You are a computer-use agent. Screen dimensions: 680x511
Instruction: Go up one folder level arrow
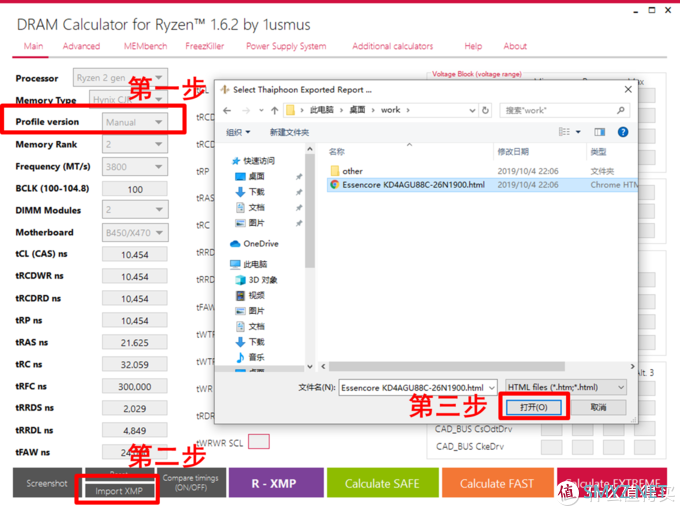(x=274, y=111)
